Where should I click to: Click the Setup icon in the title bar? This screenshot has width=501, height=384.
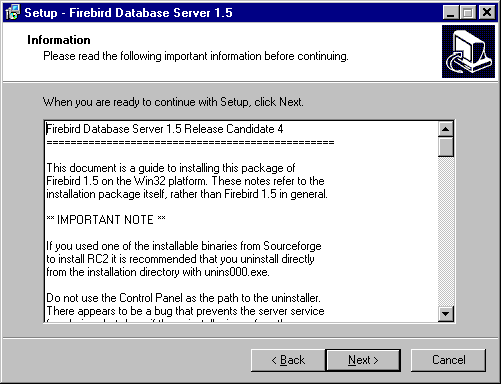tap(13, 13)
